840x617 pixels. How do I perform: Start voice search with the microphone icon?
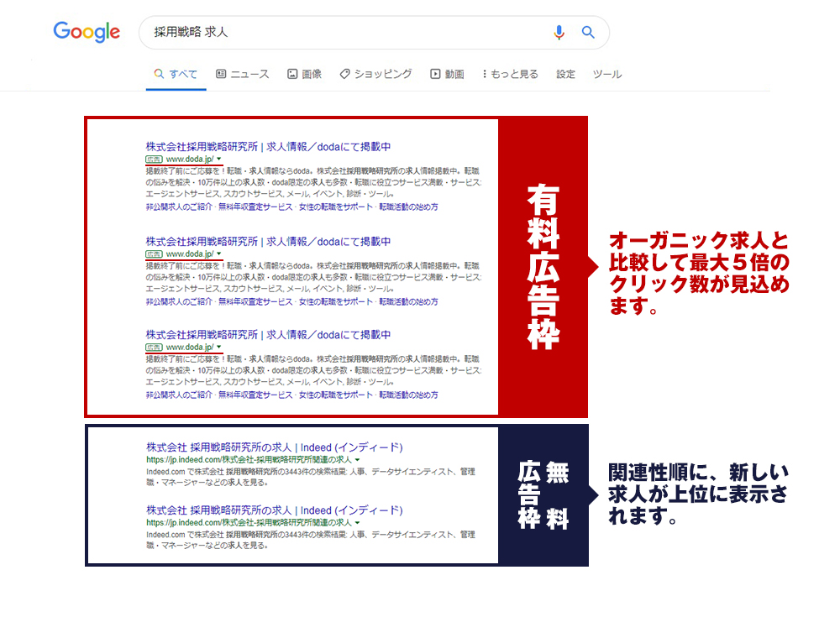click(559, 33)
